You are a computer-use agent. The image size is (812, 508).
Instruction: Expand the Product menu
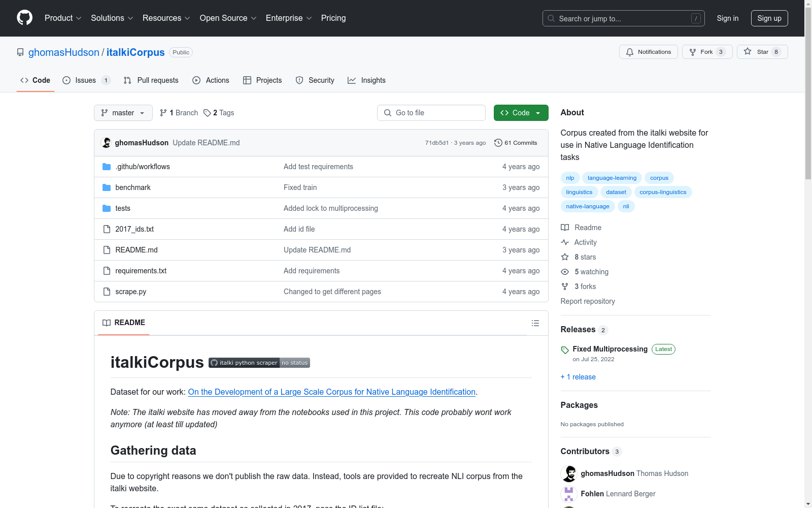click(63, 18)
